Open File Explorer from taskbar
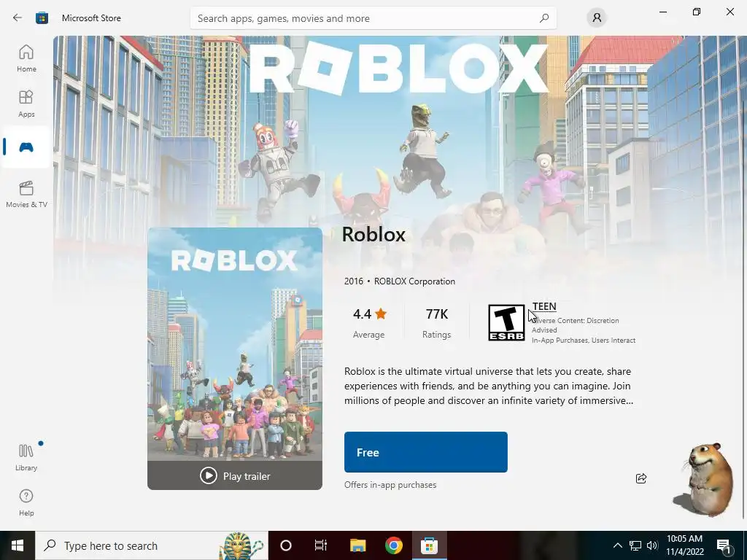The height and width of the screenshot is (560, 747). (x=357, y=545)
